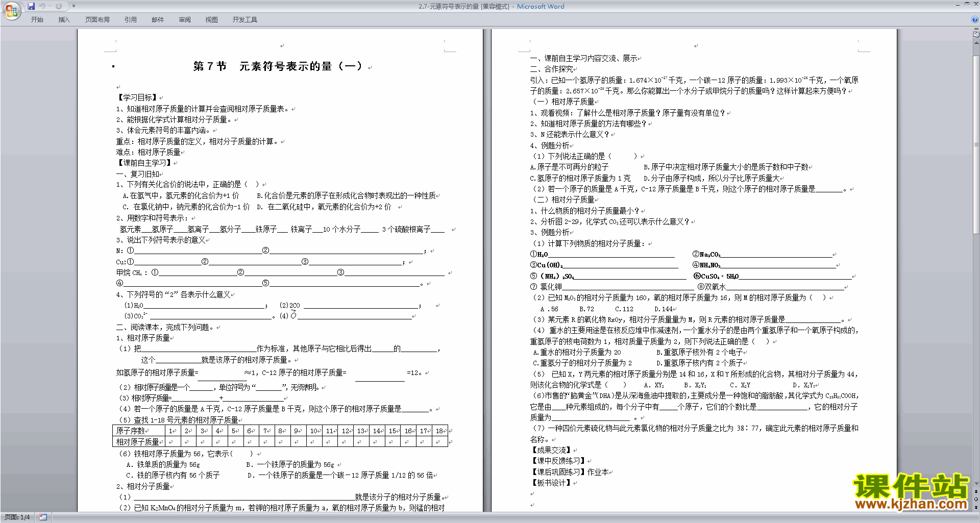Click the 【课前自主学习】 heading

[144, 163]
